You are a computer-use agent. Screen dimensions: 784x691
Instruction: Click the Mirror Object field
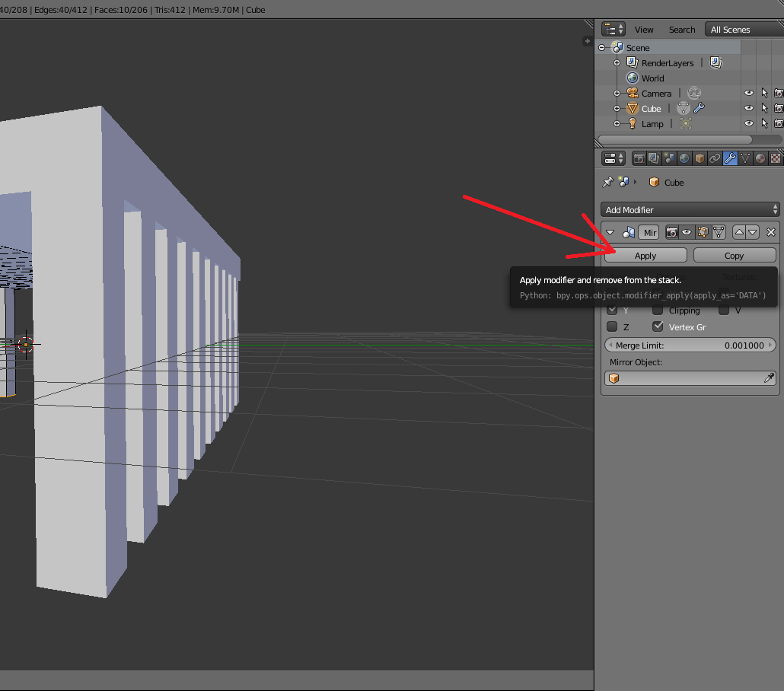(690, 378)
